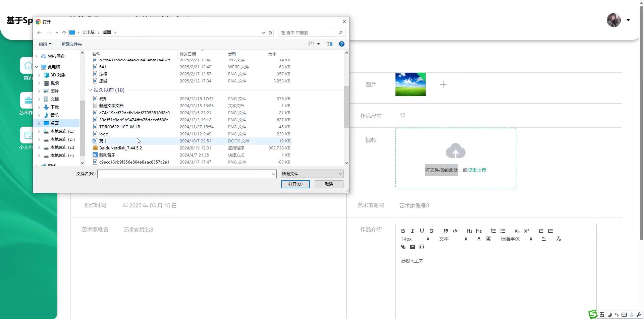Click the blockquote icon in editor toolbar
Image resolution: width=644 pixels, height=319 pixels.
point(445,231)
